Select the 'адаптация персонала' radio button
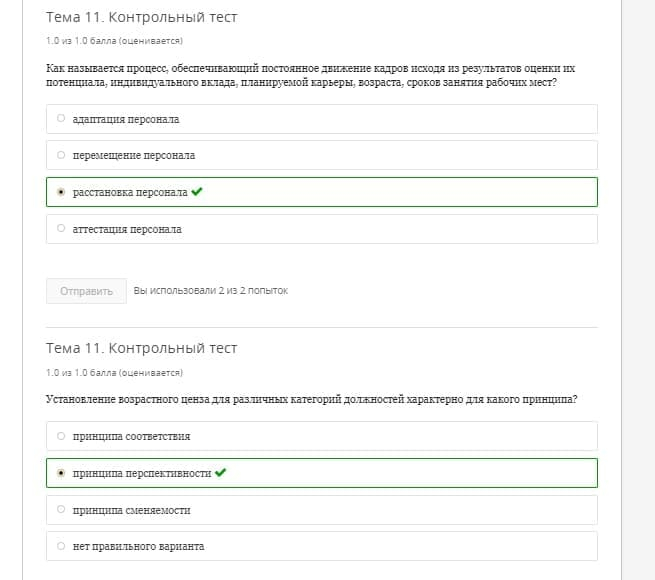This screenshot has width=655, height=580. tap(61, 118)
